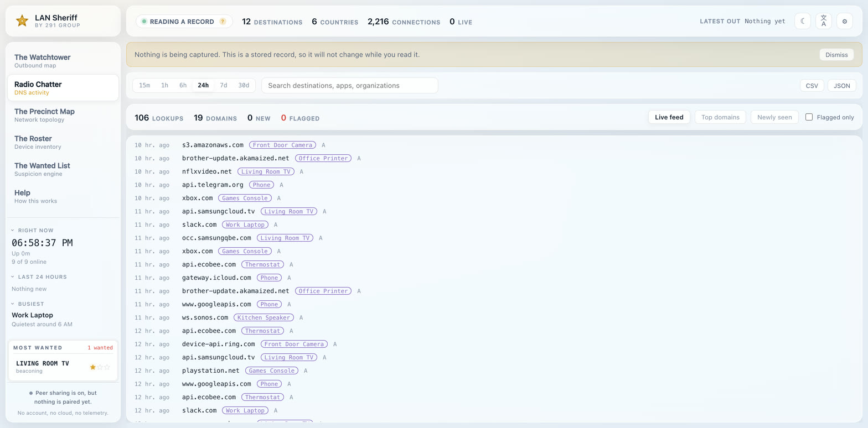Screen dimensions: 868x428
Task: Enable the Flagged only checkbox
Action: pyautogui.click(x=809, y=117)
